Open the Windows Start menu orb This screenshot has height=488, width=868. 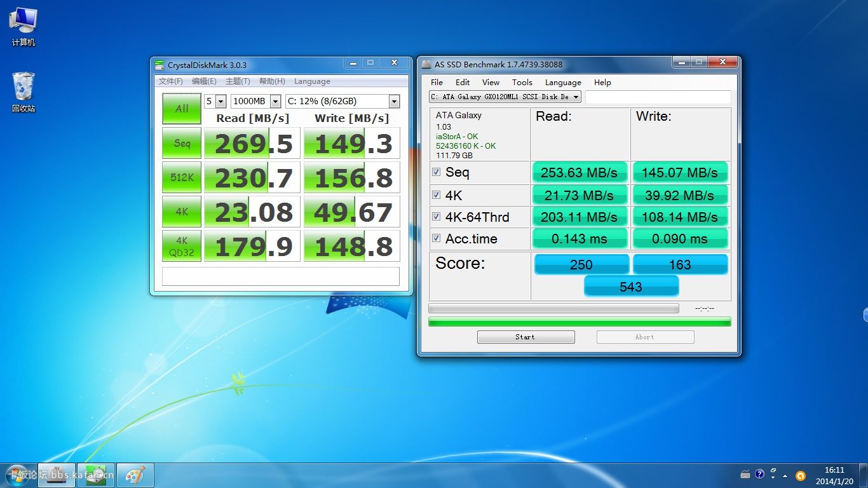click(18, 475)
